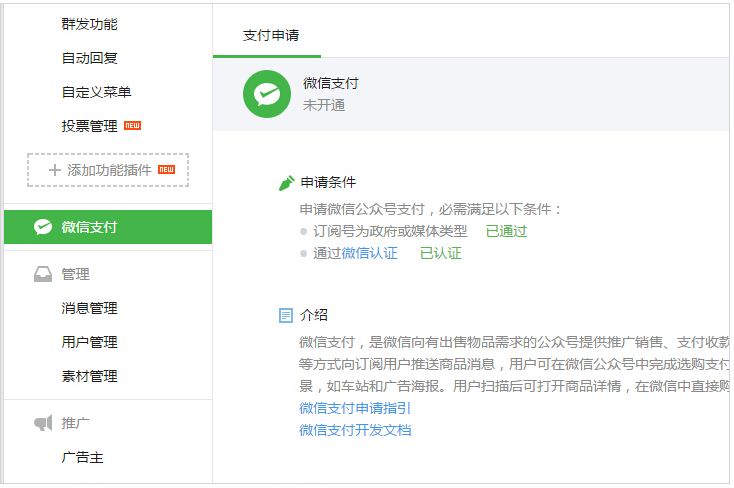734x488 pixels.
Task: Click the large green WeChat Pay logo
Action: [x=267, y=94]
